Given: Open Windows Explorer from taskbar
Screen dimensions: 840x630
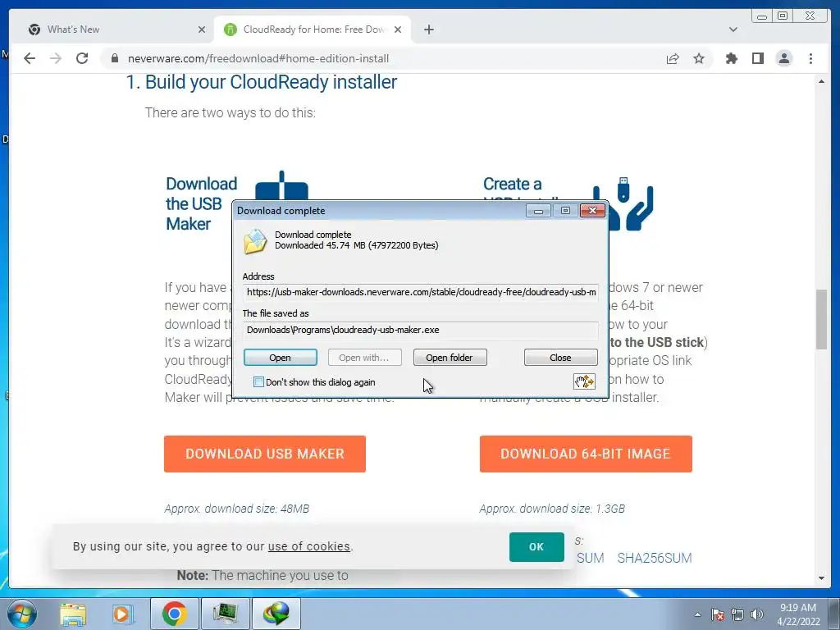Looking at the screenshot, I should (73, 614).
